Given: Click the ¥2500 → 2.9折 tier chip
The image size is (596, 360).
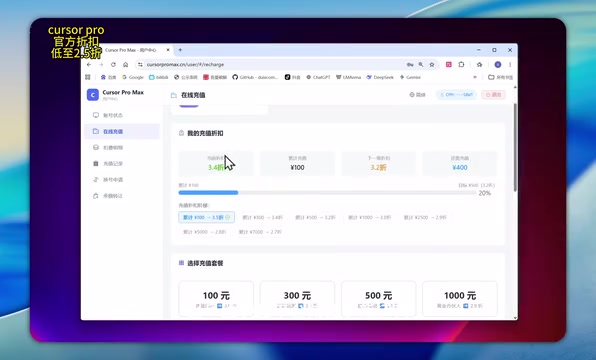Looking at the screenshot, I should (x=425, y=217).
